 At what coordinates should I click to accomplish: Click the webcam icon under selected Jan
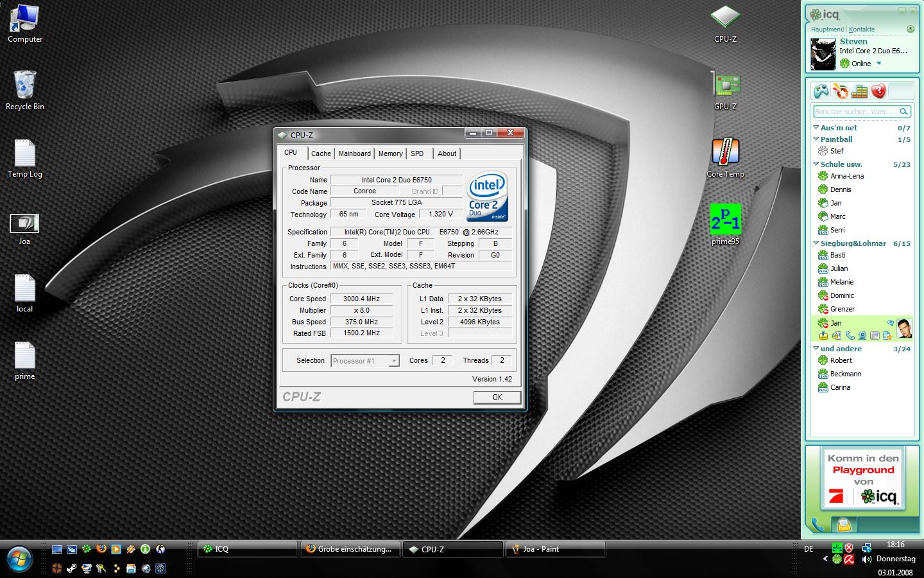pos(862,335)
